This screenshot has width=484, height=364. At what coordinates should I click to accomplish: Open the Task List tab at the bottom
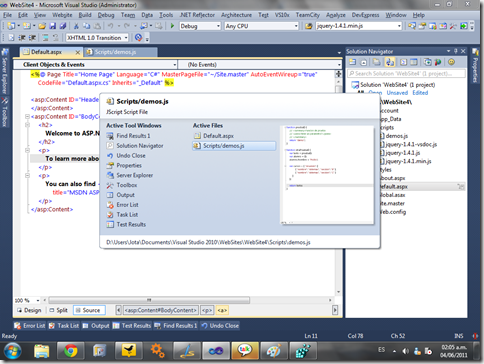63,326
